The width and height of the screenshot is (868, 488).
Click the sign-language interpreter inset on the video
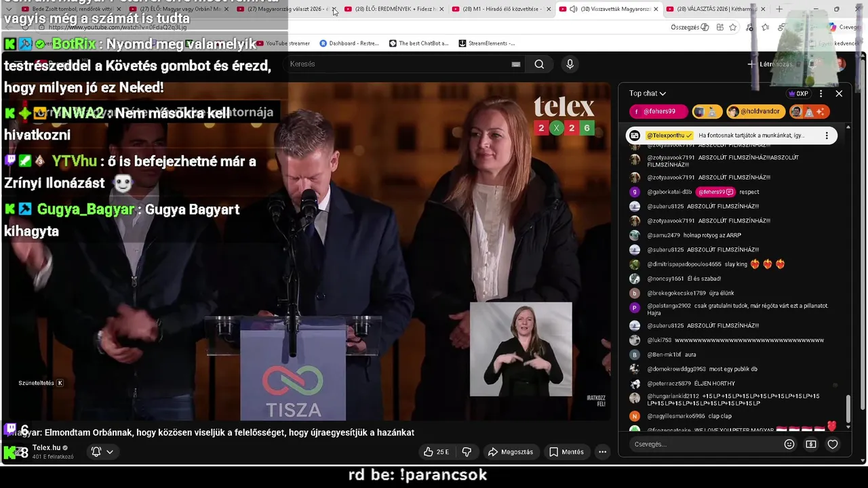521,349
